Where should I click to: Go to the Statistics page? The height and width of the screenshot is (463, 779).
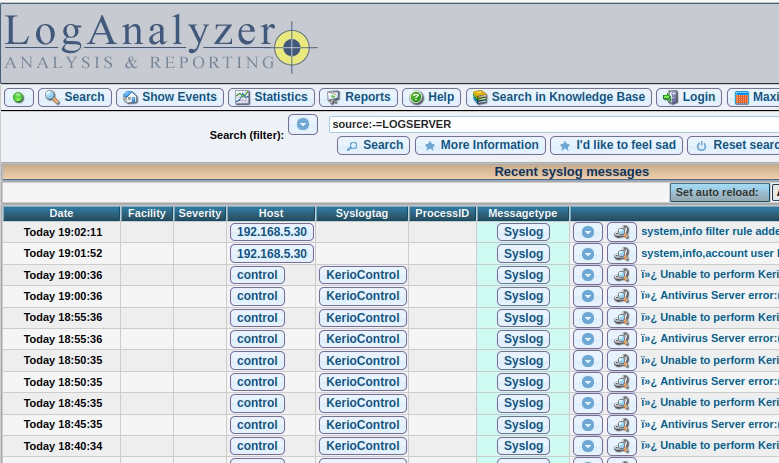(x=271, y=97)
